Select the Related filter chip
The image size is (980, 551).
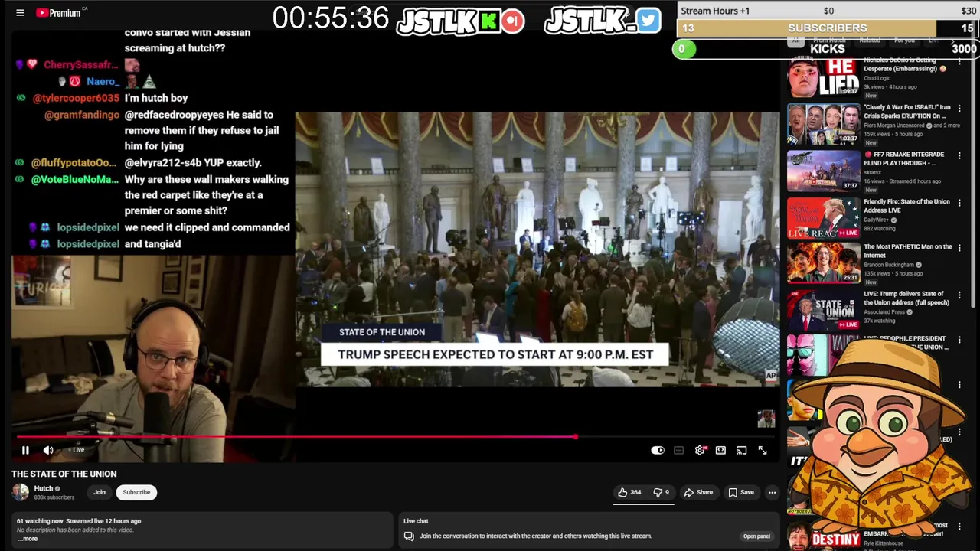coord(869,40)
